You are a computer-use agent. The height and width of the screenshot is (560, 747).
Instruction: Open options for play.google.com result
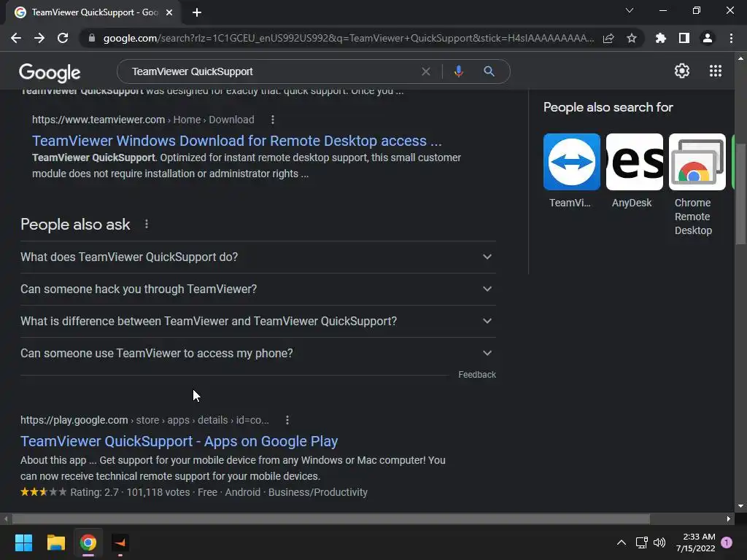[x=287, y=420]
